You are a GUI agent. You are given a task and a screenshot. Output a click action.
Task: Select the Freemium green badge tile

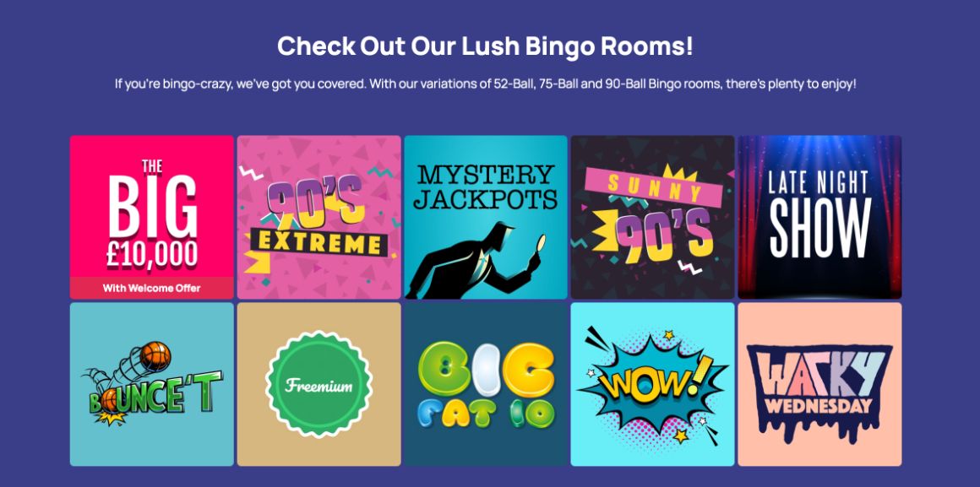(x=318, y=384)
